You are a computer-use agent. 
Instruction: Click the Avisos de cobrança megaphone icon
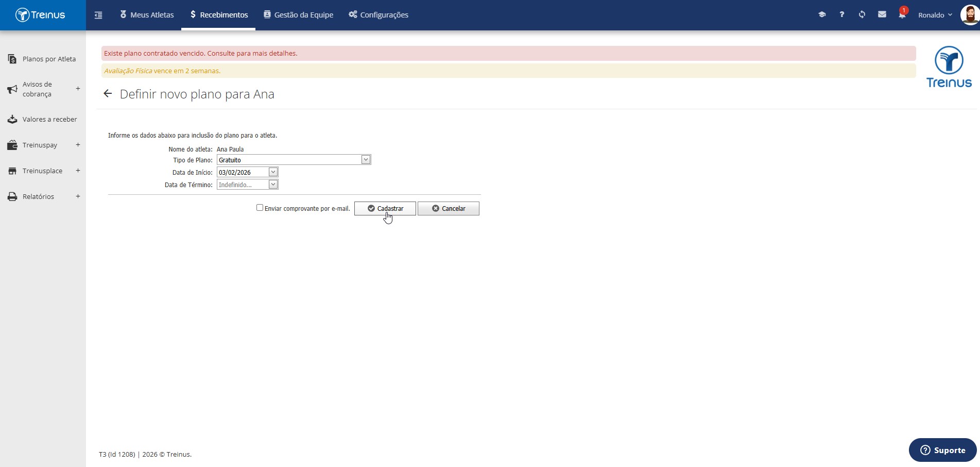pyautogui.click(x=12, y=89)
